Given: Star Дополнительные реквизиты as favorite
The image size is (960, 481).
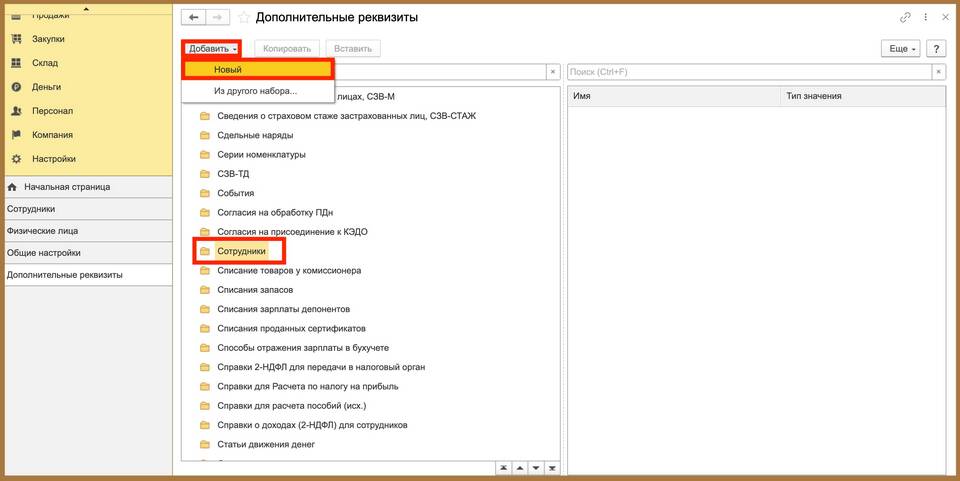Looking at the screenshot, I should (x=244, y=18).
